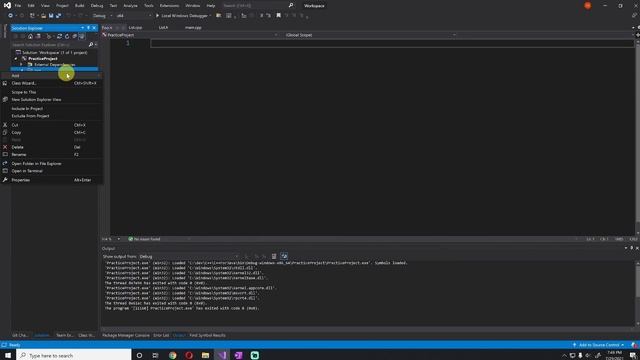Switch to the List.h editor tab
Viewport: 640px width, 360px height.
163,27
